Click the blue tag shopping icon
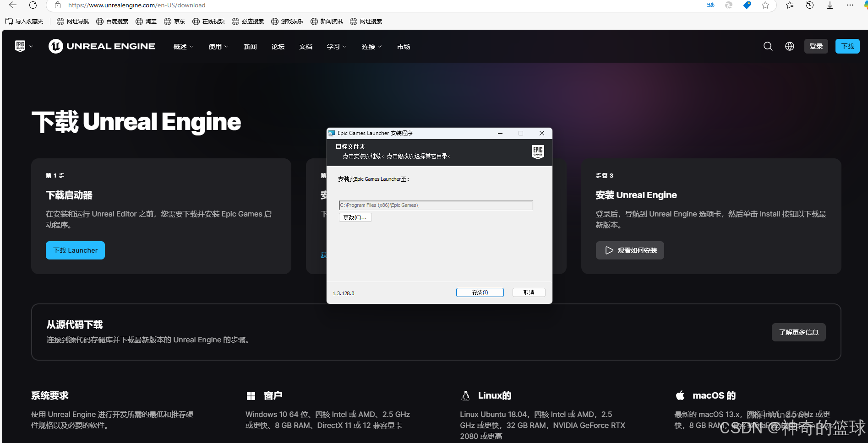The image size is (868, 443). tap(747, 5)
